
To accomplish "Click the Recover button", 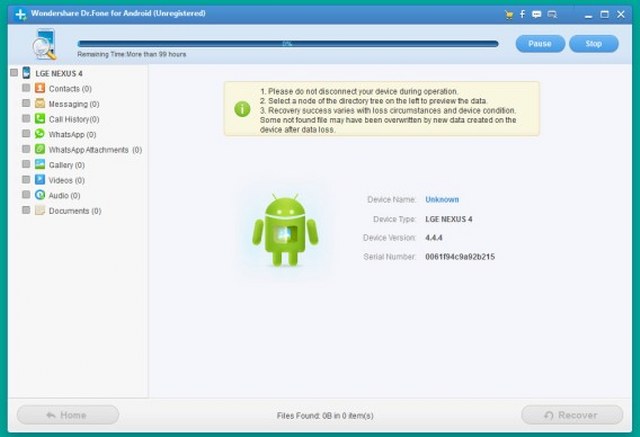I will (x=572, y=415).
